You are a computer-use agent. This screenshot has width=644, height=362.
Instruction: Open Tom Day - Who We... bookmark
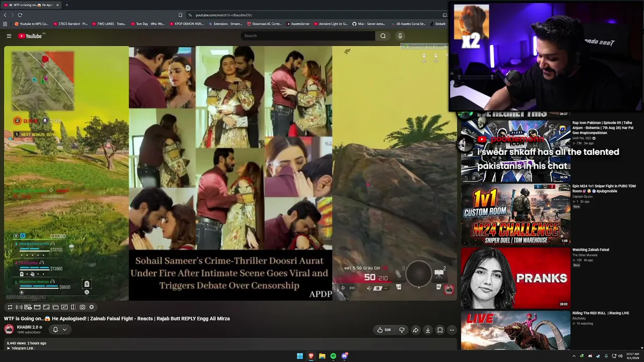click(147, 24)
